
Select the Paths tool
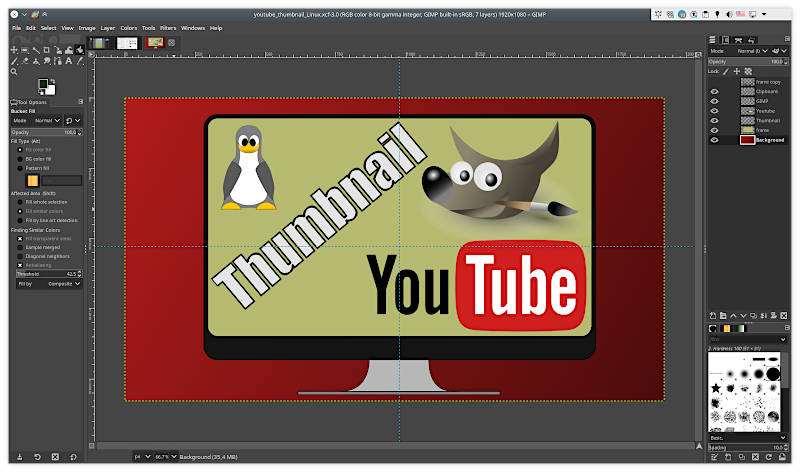58,61
